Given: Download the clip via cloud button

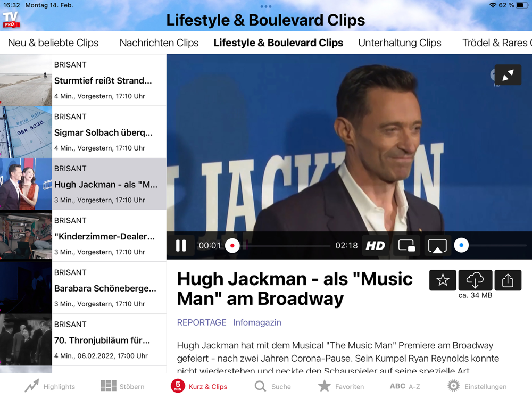Looking at the screenshot, I should point(475,280).
